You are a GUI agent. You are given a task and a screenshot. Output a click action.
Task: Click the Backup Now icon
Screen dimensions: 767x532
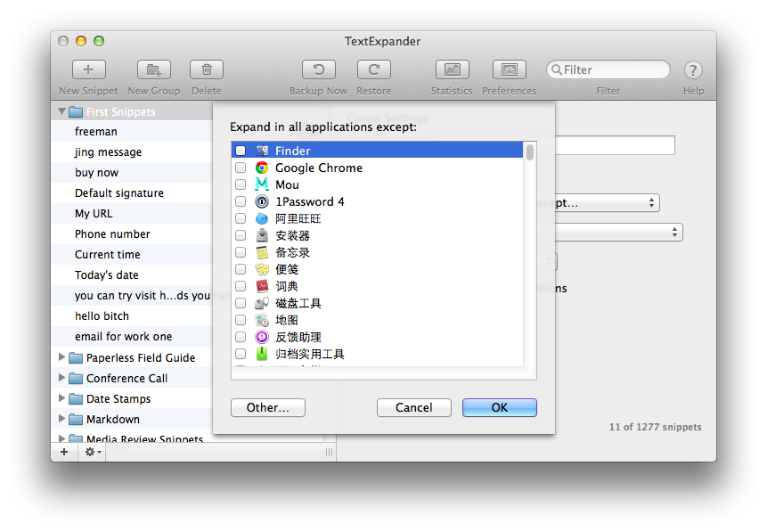click(318, 70)
